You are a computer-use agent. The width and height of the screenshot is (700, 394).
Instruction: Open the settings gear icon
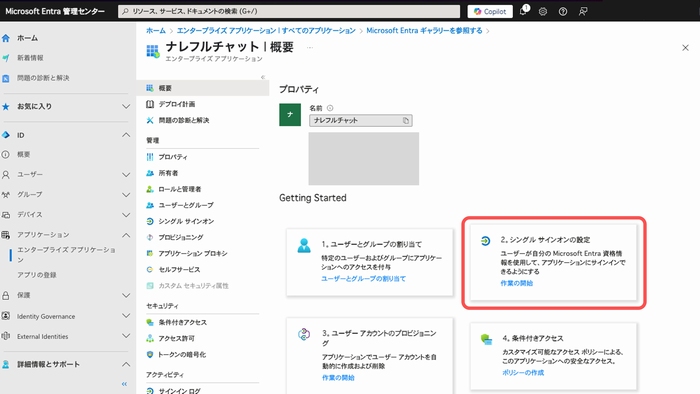tap(543, 12)
